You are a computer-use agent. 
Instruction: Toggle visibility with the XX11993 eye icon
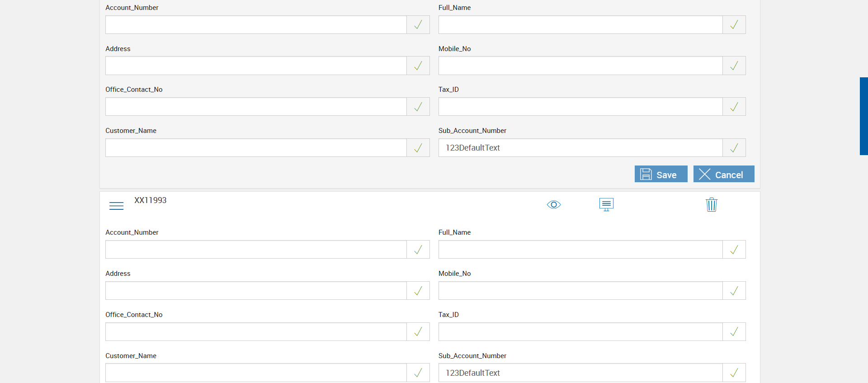tap(553, 205)
